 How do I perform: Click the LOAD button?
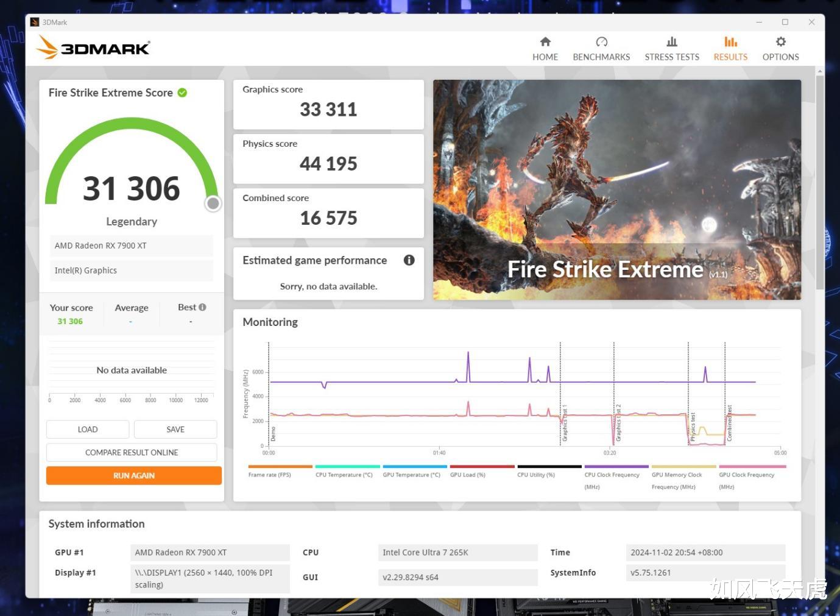[88, 430]
